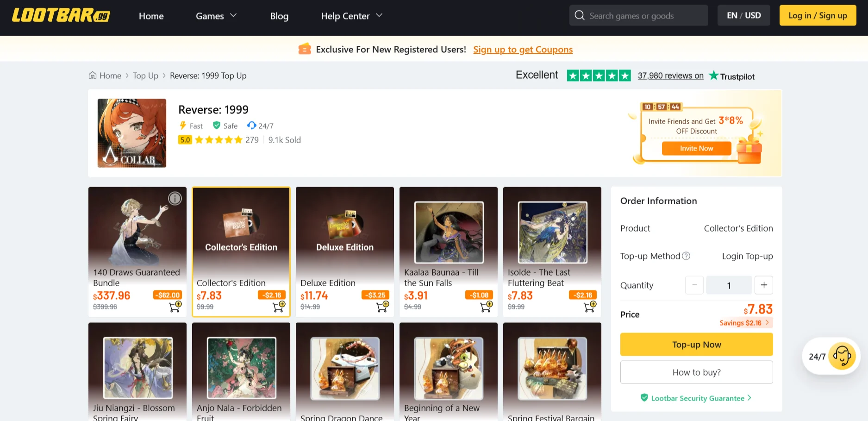Image resolution: width=868 pixels, height=421 pixels.
Task: Click the LootBar.gg logo
Action: (61, 15)
